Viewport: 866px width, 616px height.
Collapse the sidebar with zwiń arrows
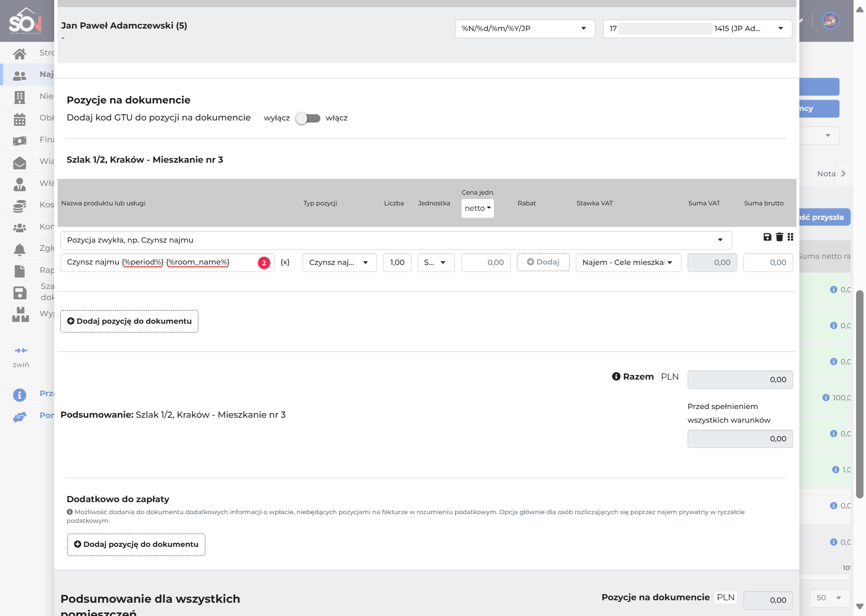pyautogui.click(x=21, y=350)
